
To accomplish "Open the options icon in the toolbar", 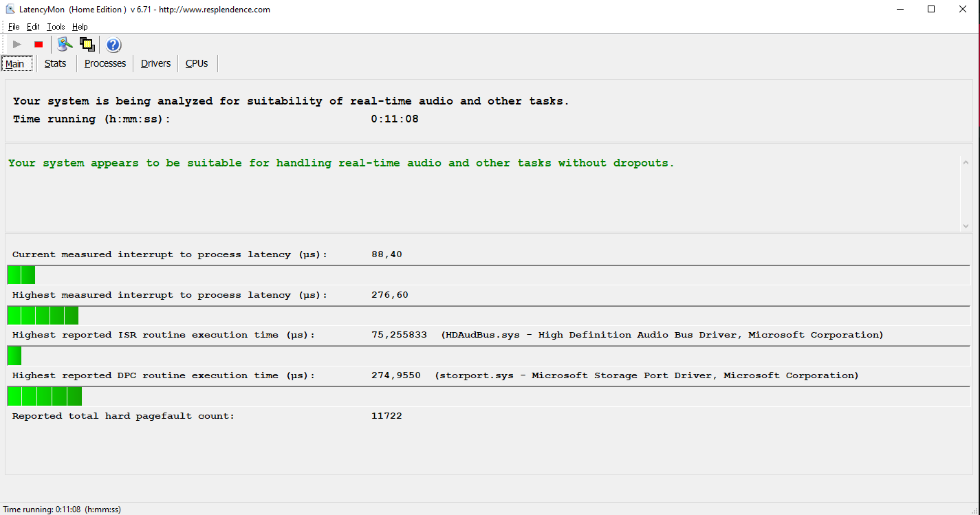I will click(x=65, y=45).
